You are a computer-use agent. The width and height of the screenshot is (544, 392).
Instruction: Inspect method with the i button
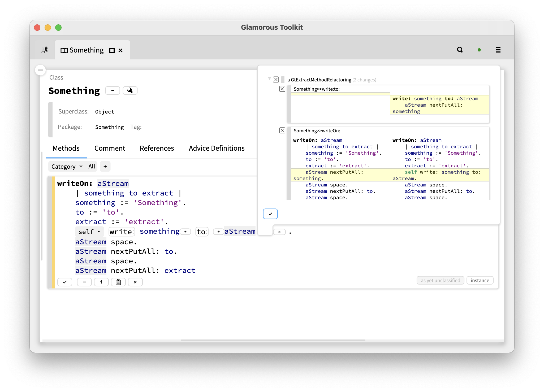(x=101, y=282)
